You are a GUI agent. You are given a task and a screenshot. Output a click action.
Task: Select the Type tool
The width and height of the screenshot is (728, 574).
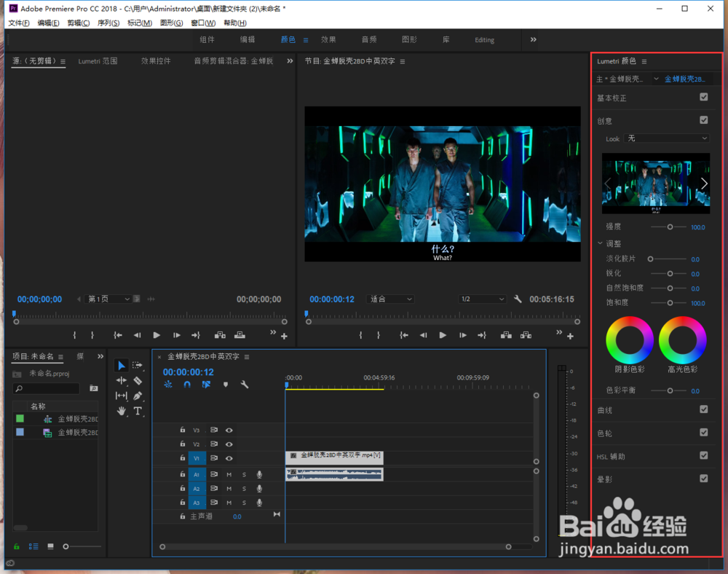pyautogui.click(x=138, y=411)
